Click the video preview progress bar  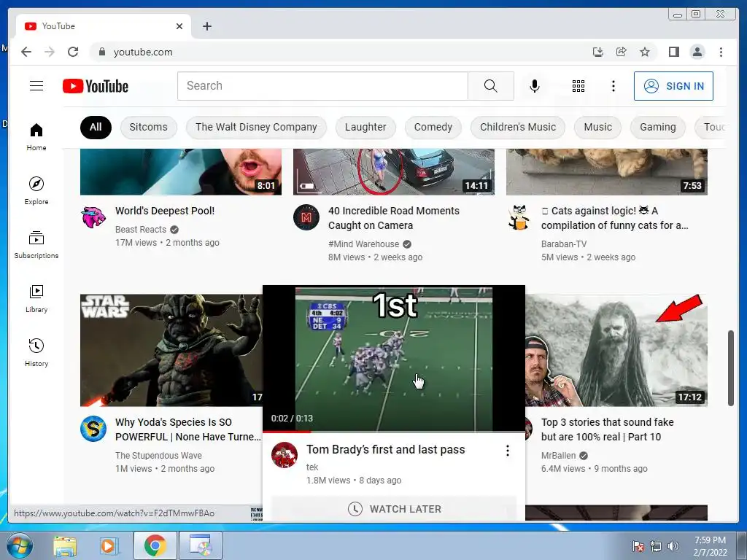click(x=394, y=432)
